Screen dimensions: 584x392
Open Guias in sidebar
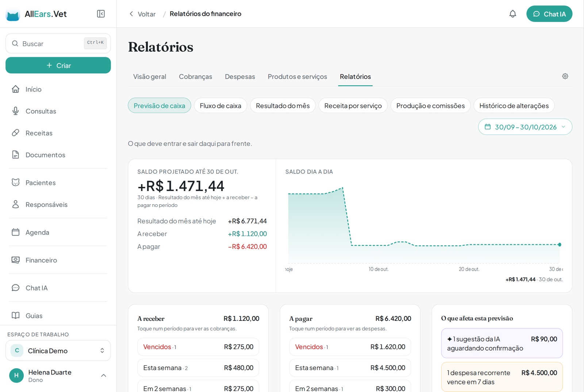[x=58, y=316]
